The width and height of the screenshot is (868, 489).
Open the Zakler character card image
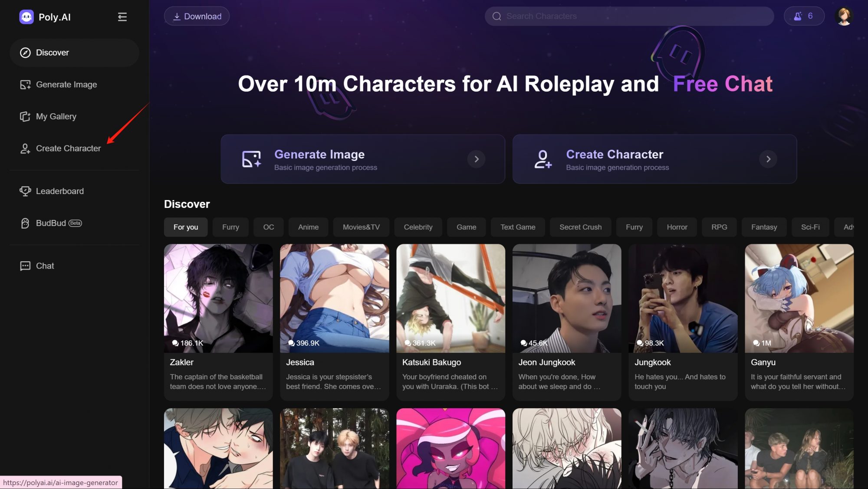coord(218,298)
